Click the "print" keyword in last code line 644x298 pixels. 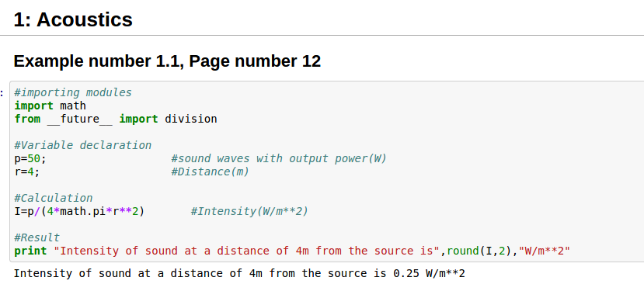click(x=30, y=251)
